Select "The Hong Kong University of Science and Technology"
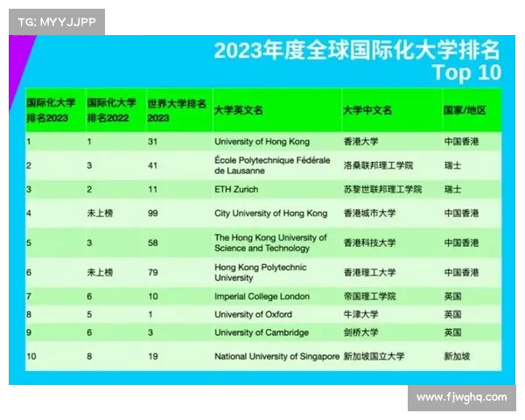Image resolution: width=525 pixels, height=420 pixels. [270, 243]
